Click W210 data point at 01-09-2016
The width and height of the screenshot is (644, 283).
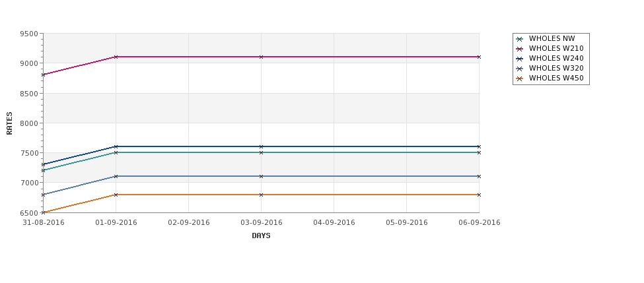[116, 57]
